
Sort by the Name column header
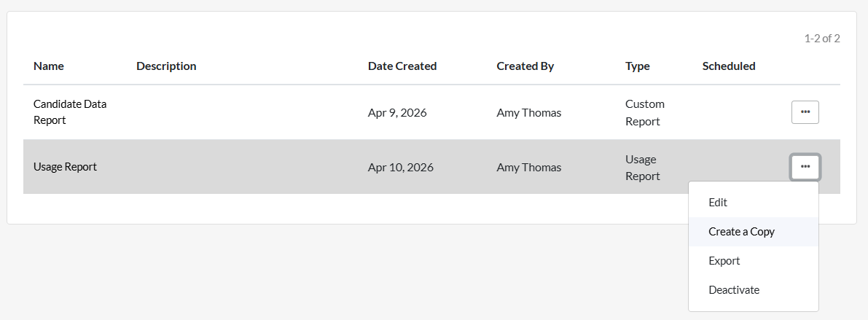click(49, 66)
